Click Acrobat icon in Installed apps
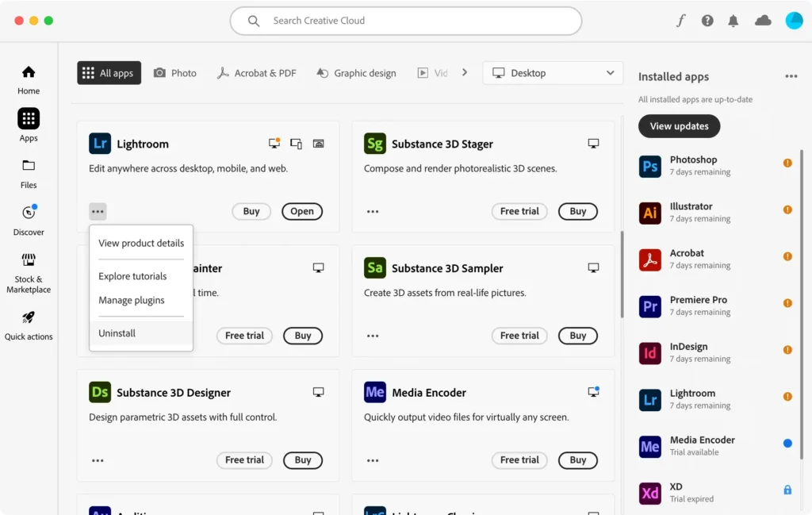812x515 pixels. (650, 259)
